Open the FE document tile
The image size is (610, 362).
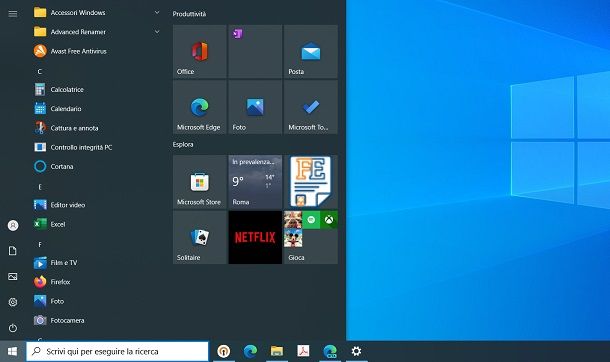[x=311, y=182]
